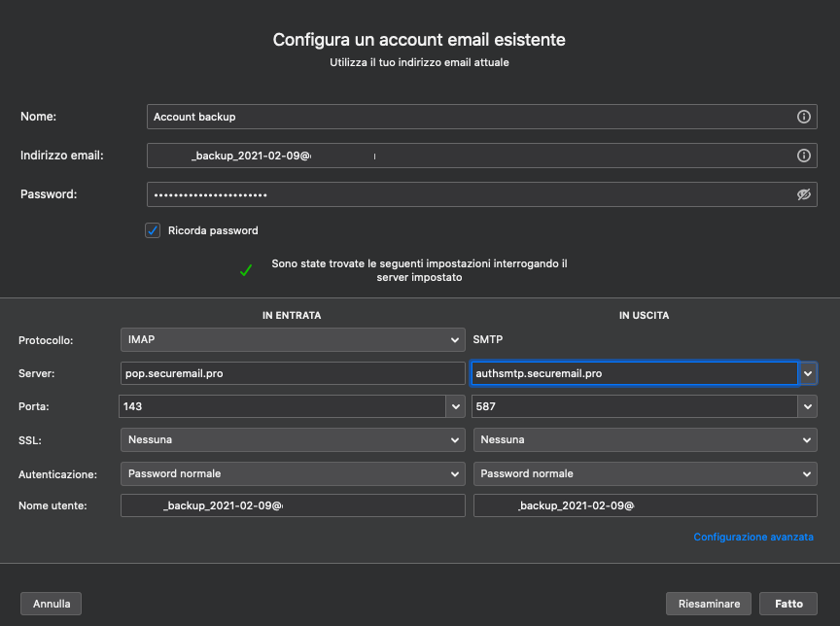Open the Protocollo IMAP dropdown
This screenshot has height=626, width=840.
[292, 340]
